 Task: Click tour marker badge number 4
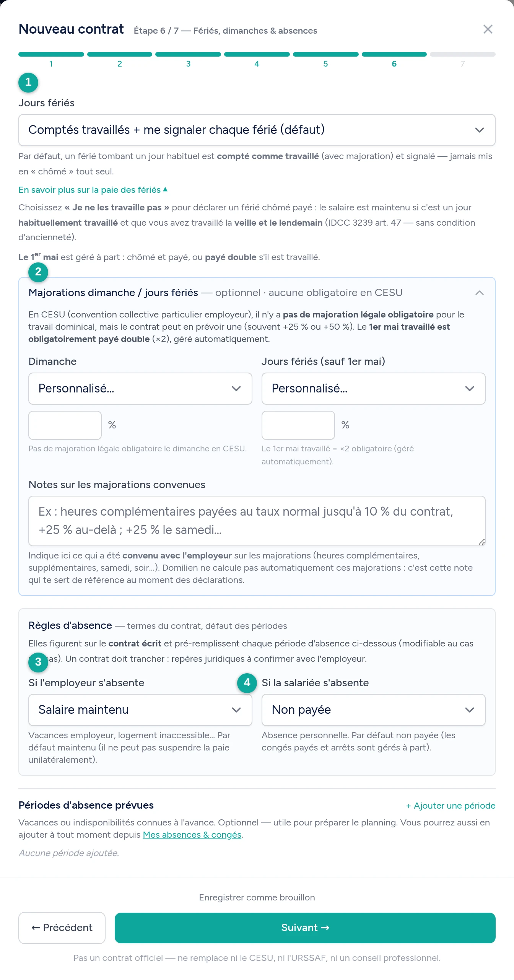[x=247, y=683]
